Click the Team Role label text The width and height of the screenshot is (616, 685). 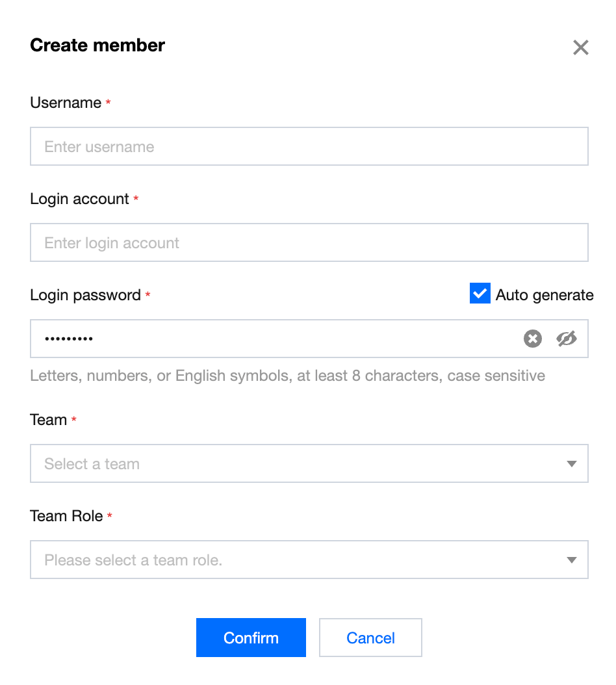click(x=66, y=516)
